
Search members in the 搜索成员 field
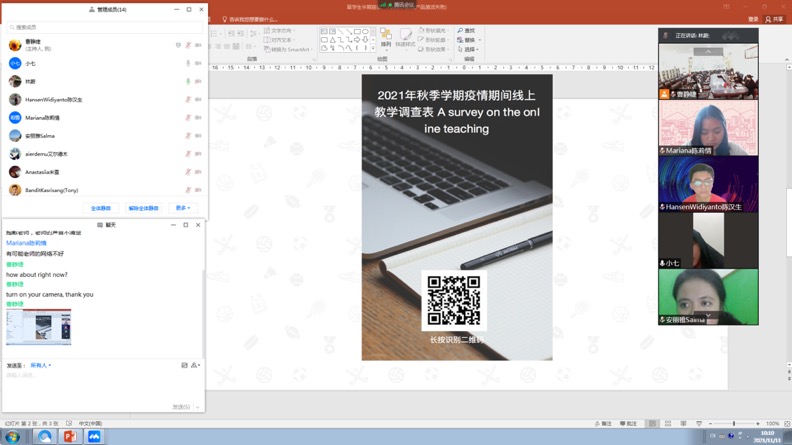[105, 27]
